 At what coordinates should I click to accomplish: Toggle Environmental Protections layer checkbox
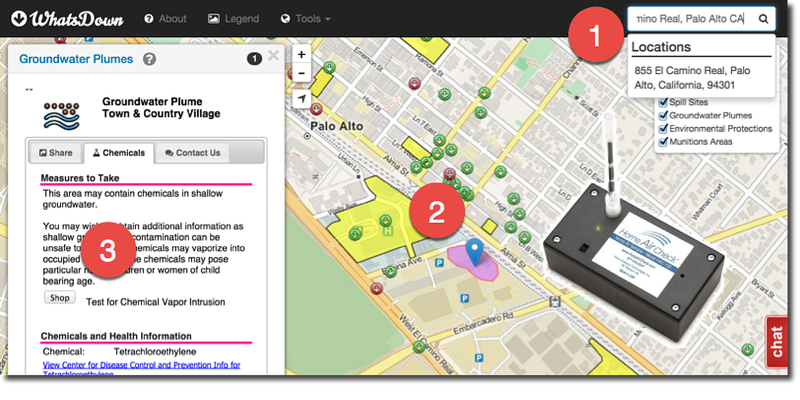[661, 128]
